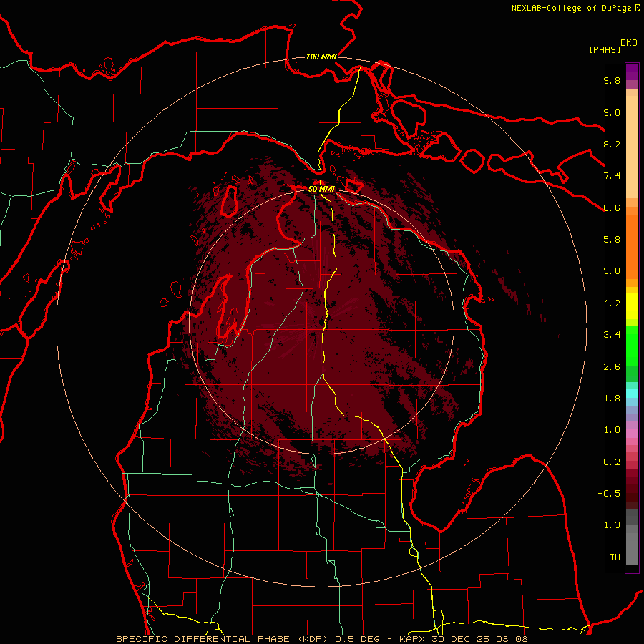644x644 pixels.
Task: Click the 100 NMI range ring label
Action: (321, 57)
